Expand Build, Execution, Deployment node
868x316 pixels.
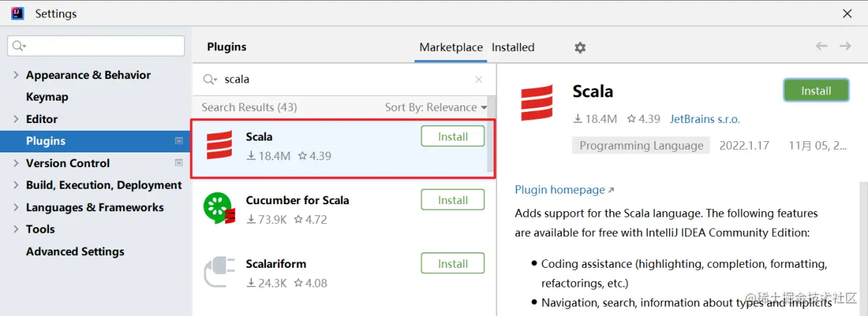15,185
